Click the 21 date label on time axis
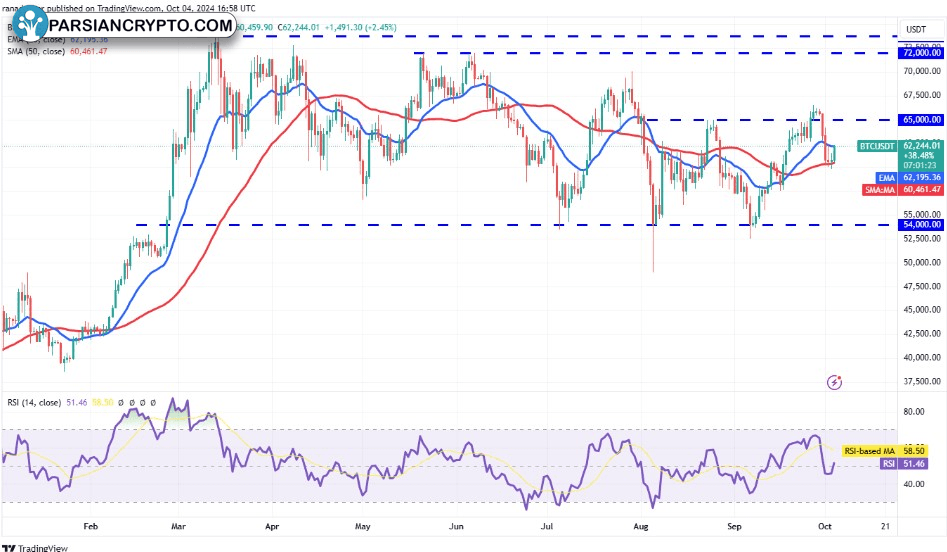Viewport: 947px width, 552px height. pyautogui.click(x=885, y=526)
